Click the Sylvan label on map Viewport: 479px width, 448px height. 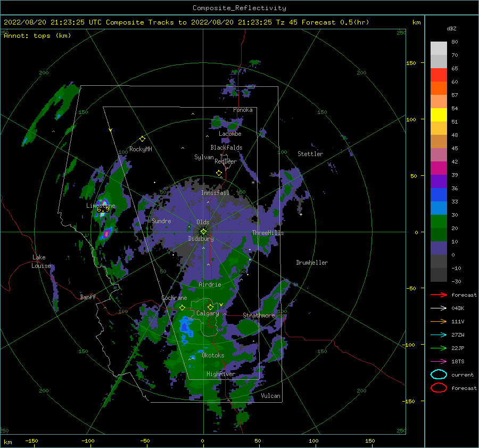204,157
